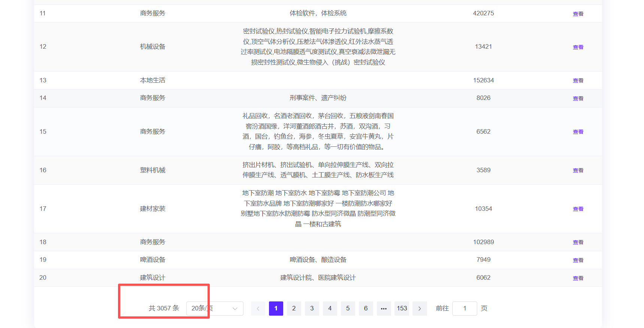This screenshot has height=328, width=644.
Task: Click 塑料机械 category in row 16
Action: (x=152, y=170)
